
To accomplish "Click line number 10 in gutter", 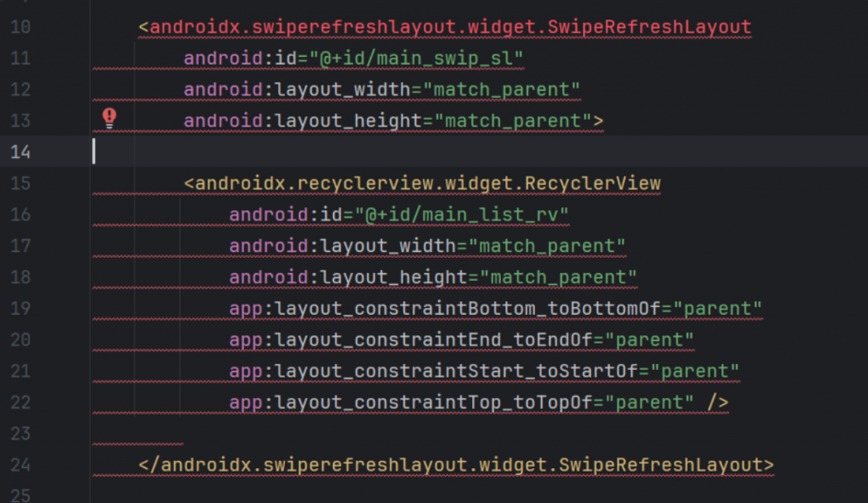I will coord(20,27).
